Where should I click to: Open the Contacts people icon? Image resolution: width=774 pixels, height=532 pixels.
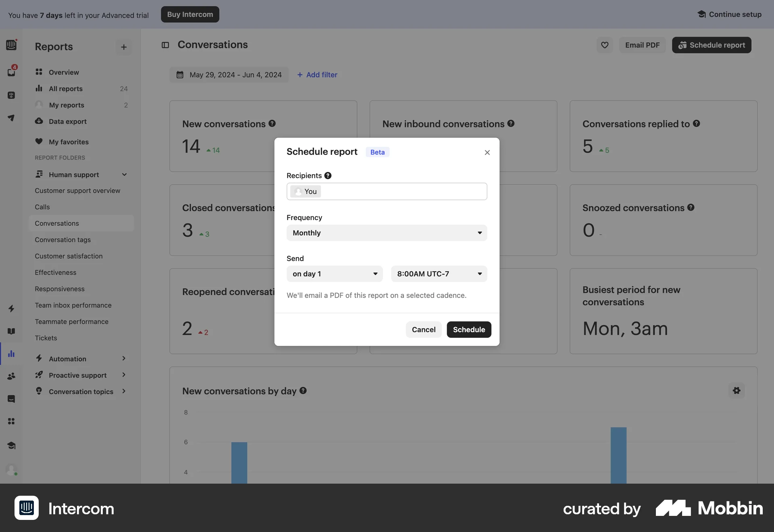tap(11, 376)
